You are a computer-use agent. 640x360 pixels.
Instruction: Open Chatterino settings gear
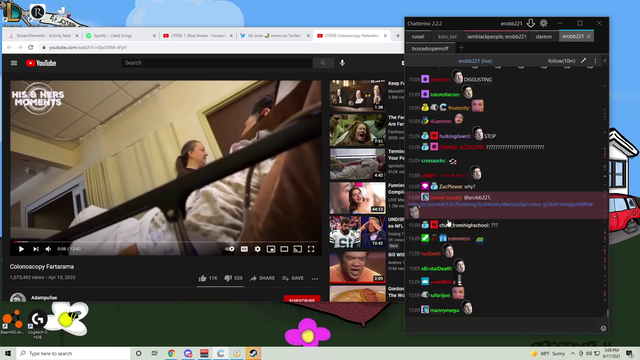[544, 23]
